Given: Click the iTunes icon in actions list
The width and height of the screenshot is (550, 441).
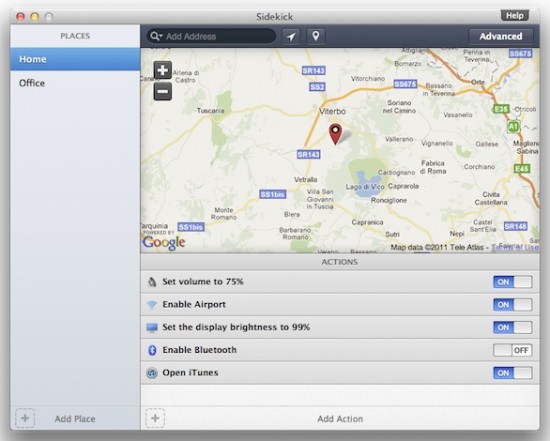Looking at the screenshot, I should click(x=152, y=373).
